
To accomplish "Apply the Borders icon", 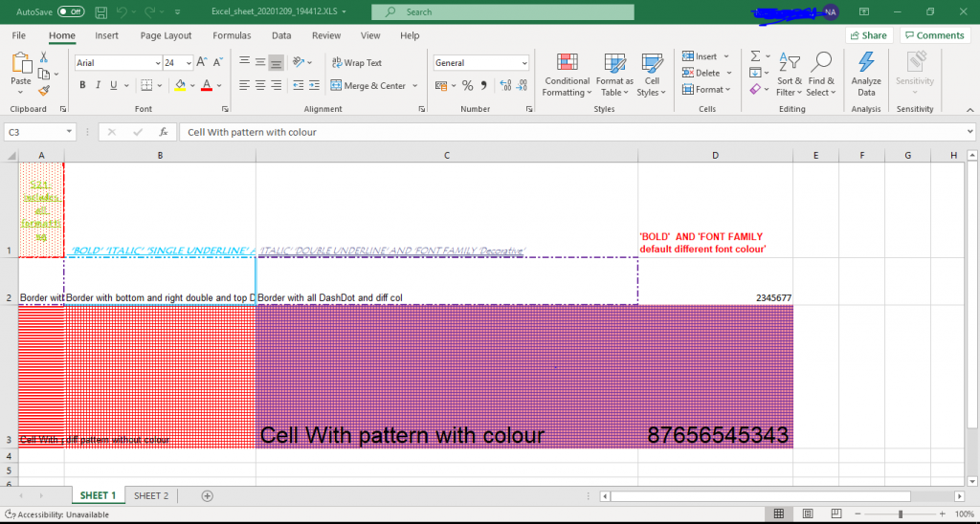I will pos(146,85).
